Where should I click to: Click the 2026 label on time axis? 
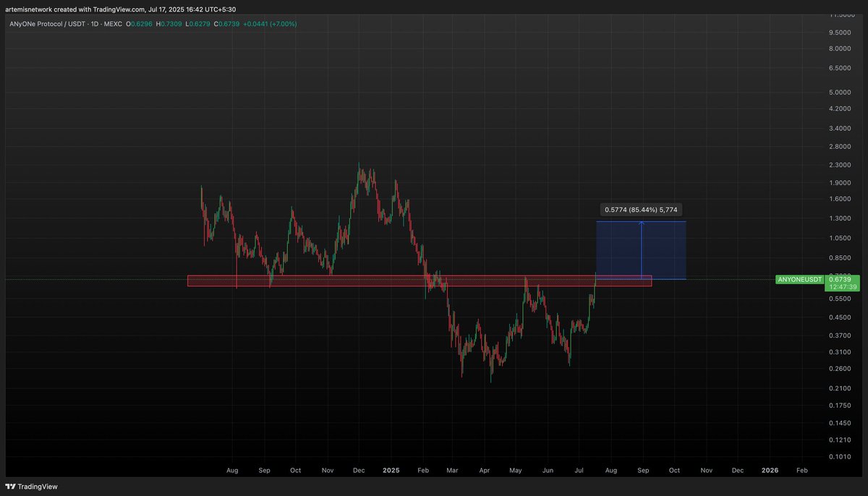[770, 470]
